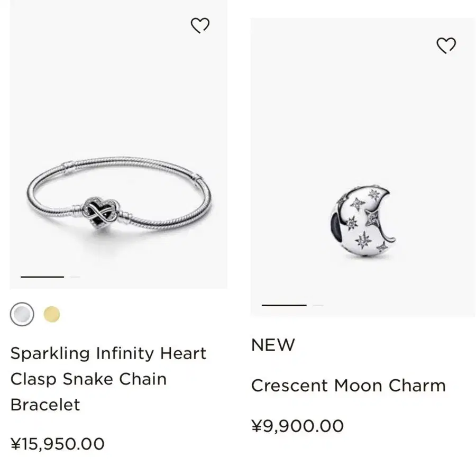Favorite the Crescent Moon Charm with heart

click(446, 46)
